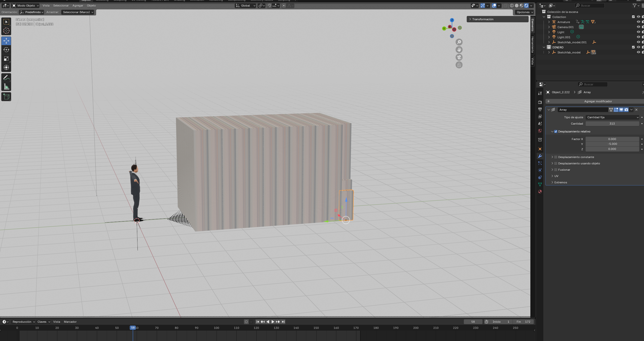
Task: Uncheck Desplazamiento relativo checkbox
Action: click(x=556, y=131)
